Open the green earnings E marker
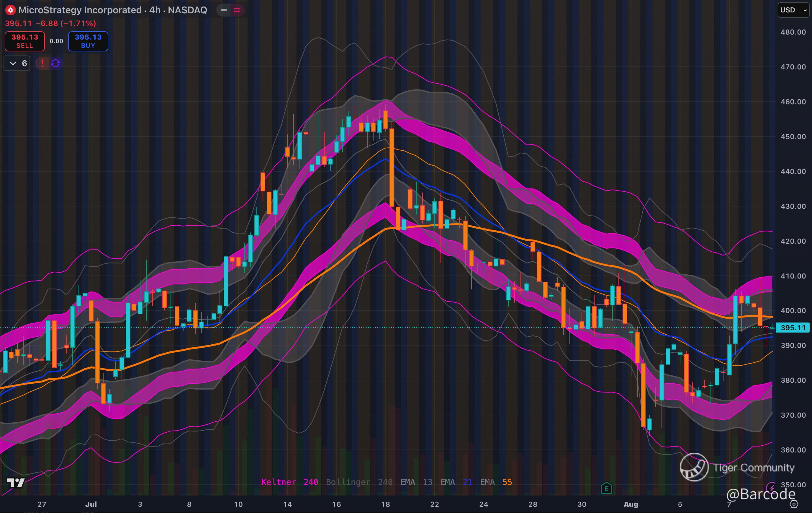The height and width of the screenshot is (513, 812). click(606, 488)
